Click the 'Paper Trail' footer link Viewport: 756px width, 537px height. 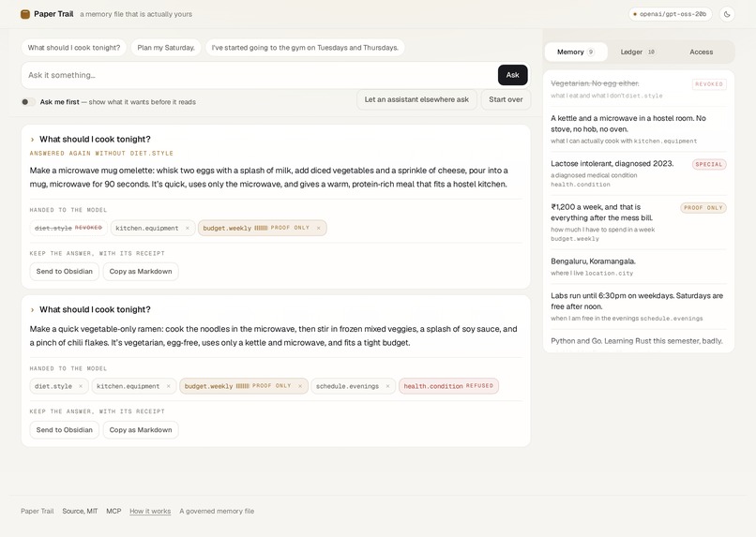click(38, 512)
